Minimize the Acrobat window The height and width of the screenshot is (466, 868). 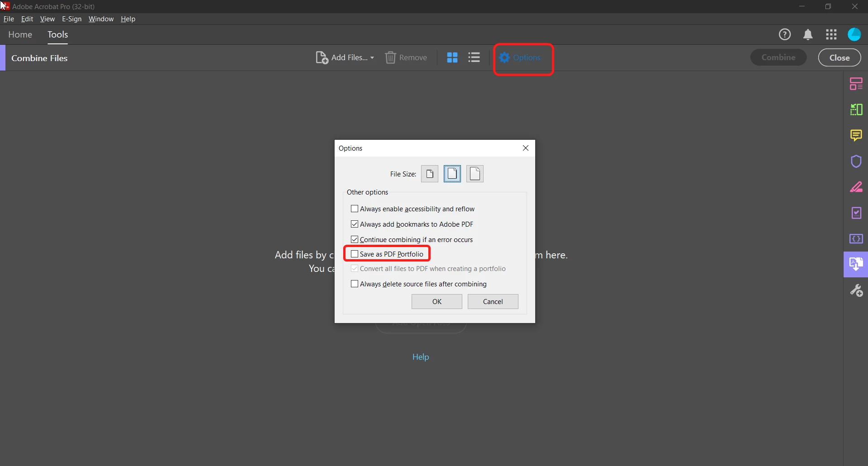click(802, 6)
